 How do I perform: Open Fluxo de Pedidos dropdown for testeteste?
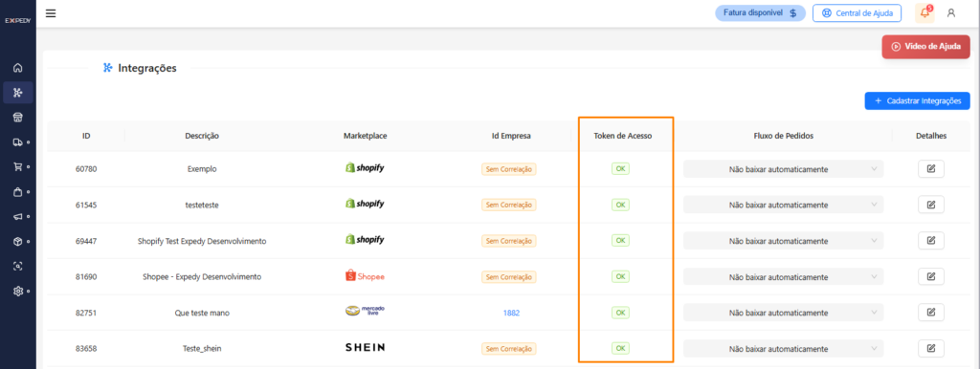(x=783, y=205)
